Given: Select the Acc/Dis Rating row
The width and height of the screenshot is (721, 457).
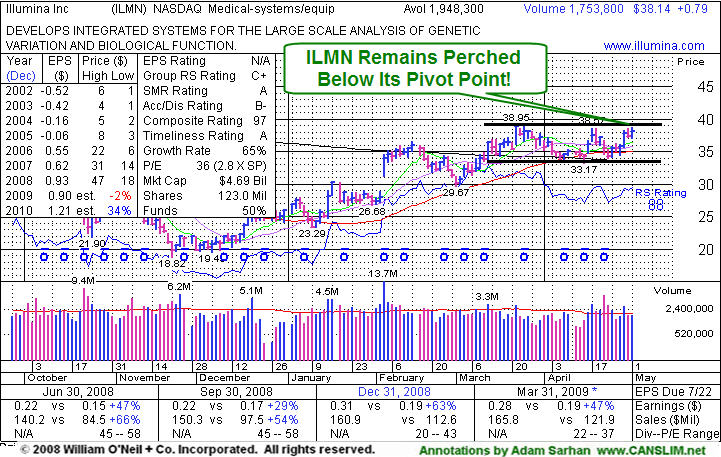Looking at the screenshot, I should [205, 106].
